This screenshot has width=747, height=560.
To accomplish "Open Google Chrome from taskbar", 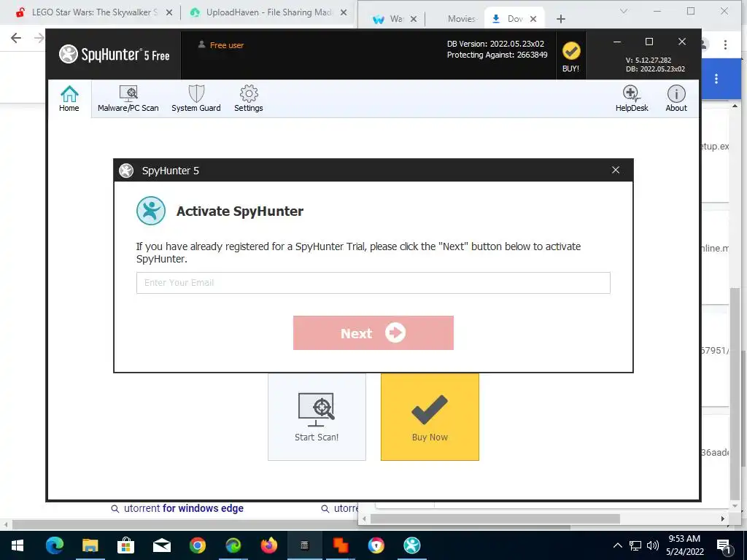I will [x=197, y=545].
